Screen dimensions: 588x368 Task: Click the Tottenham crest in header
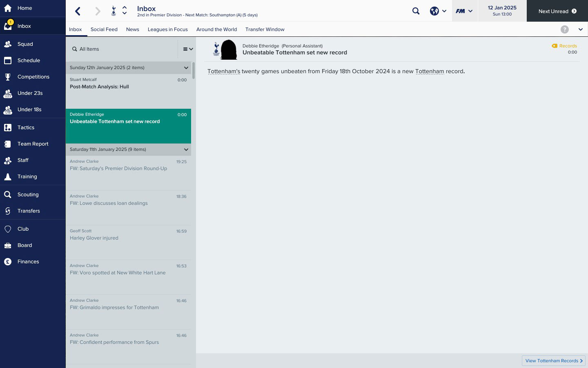pos(114,11)
